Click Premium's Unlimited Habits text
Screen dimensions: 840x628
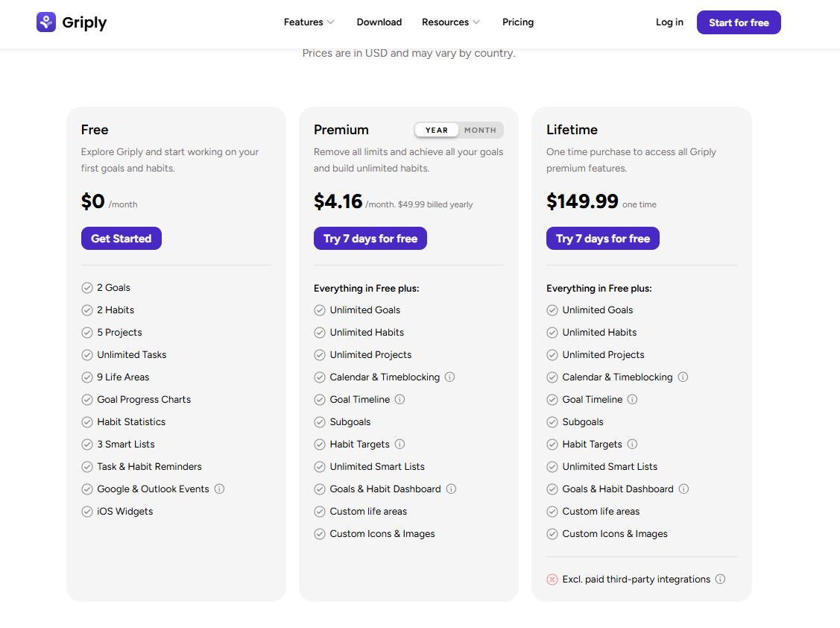point(367,333)
